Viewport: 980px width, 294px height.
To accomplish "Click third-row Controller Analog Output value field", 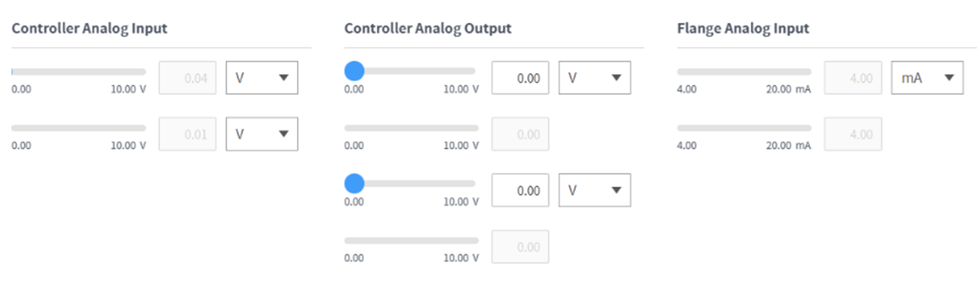I will point(520,190).
